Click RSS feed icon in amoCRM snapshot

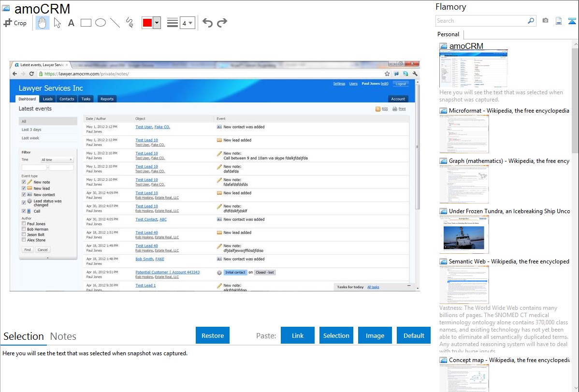coord(378,109)
